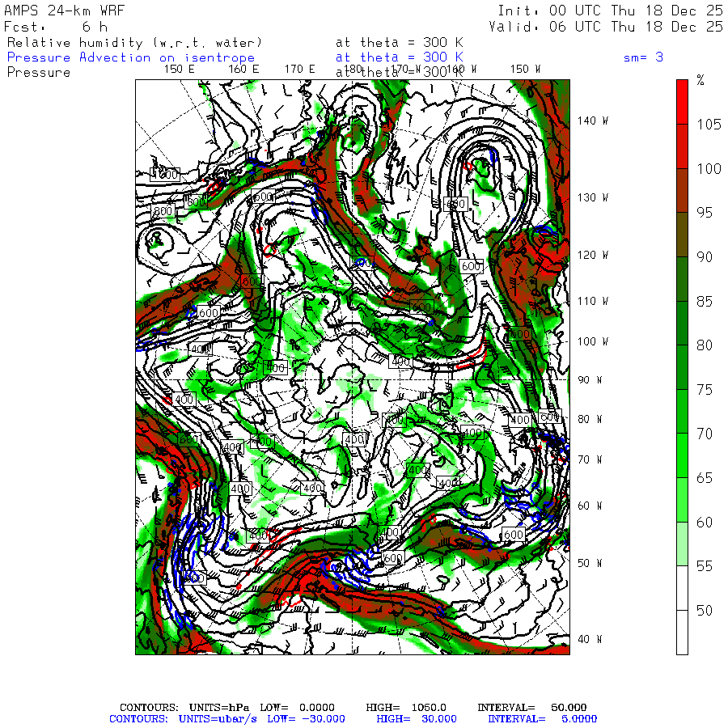Click the '65' colorbar tick label
Image resolution: width=728 pixels, height=728 pixels.
pyautogui.click(x=705, y=478)
